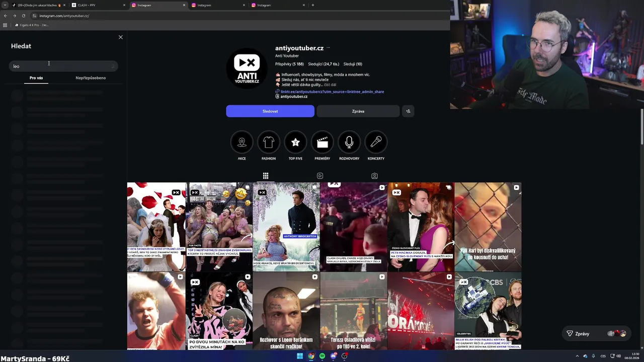Open the tab search dropdown arrow
This screenshot has width=644, height=362.
tap(4, 5)
